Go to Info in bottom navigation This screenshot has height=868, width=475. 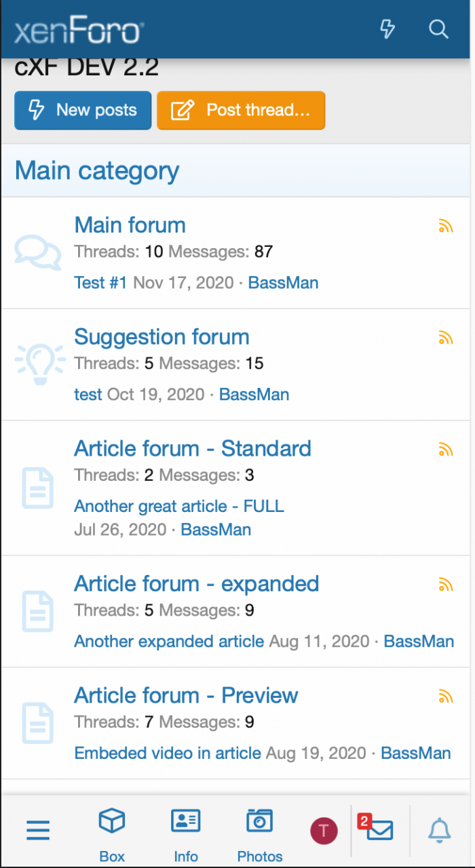point(185,833)
